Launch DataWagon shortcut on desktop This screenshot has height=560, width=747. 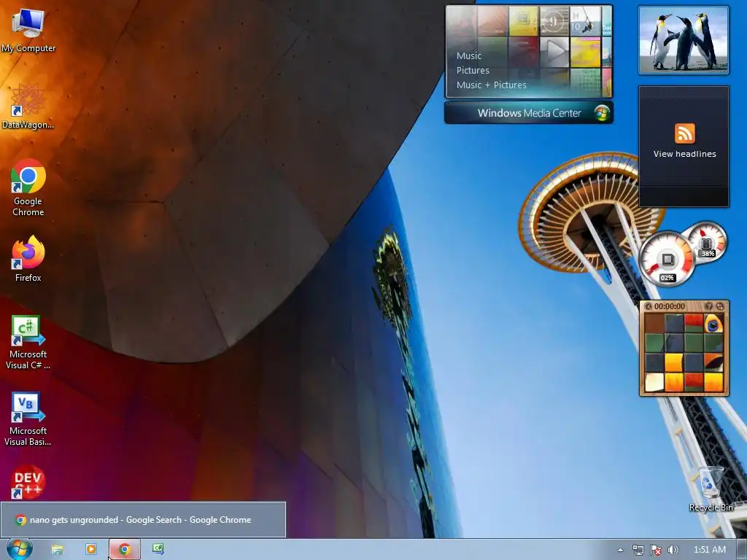(x=28, y=106)
